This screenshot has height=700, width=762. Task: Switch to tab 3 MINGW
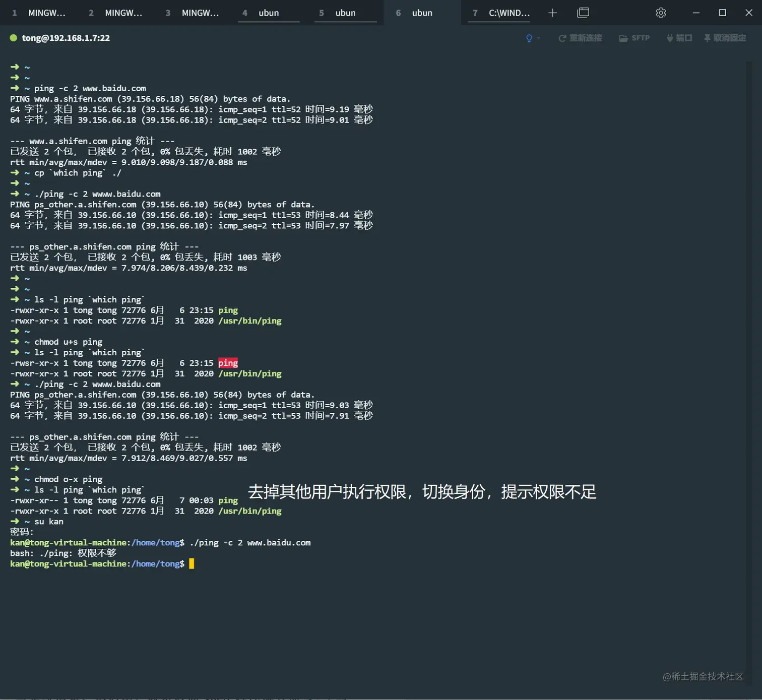[192, 13]
